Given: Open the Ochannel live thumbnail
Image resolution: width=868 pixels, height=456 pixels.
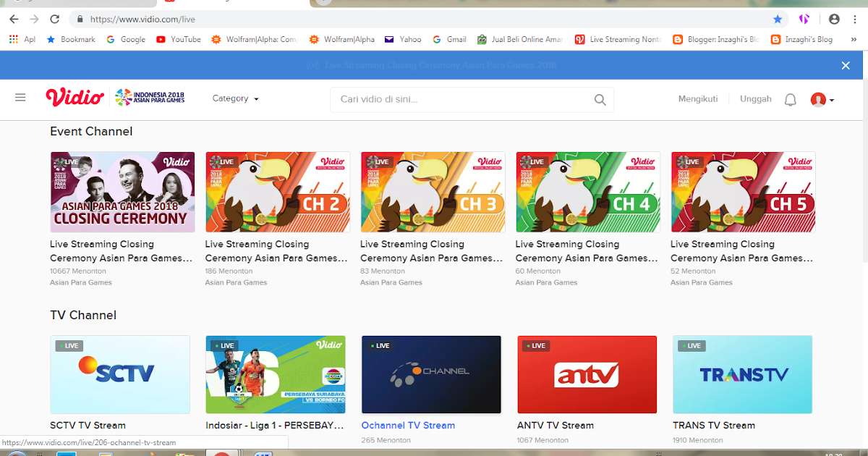Looking at the screenshot, I should tap(431, 374).
